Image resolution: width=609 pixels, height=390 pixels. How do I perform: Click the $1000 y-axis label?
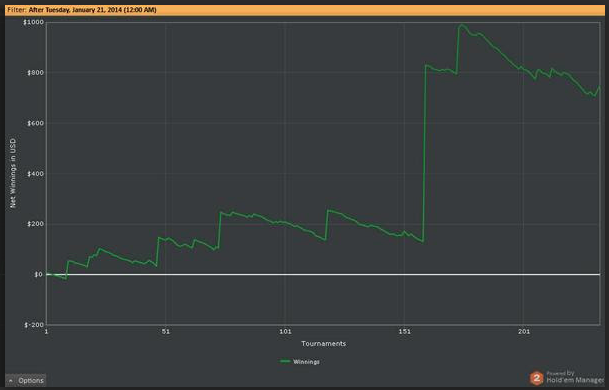[33, 22]
